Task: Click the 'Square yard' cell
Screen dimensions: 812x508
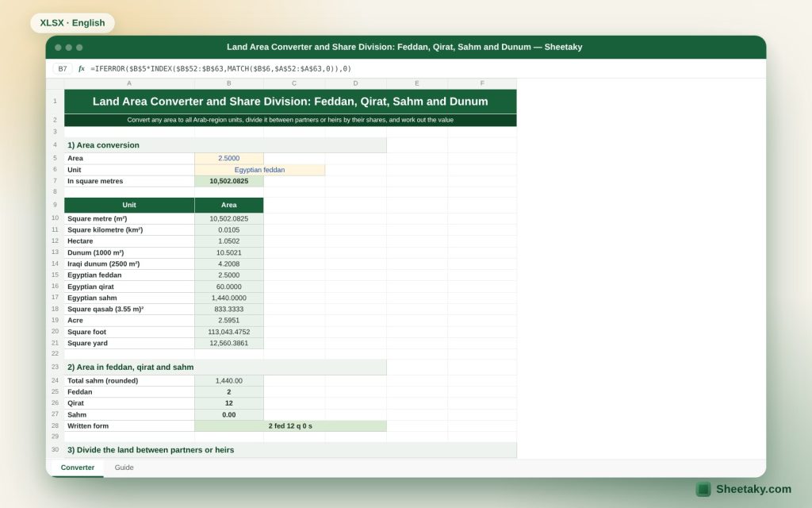Action: (129, 343)
